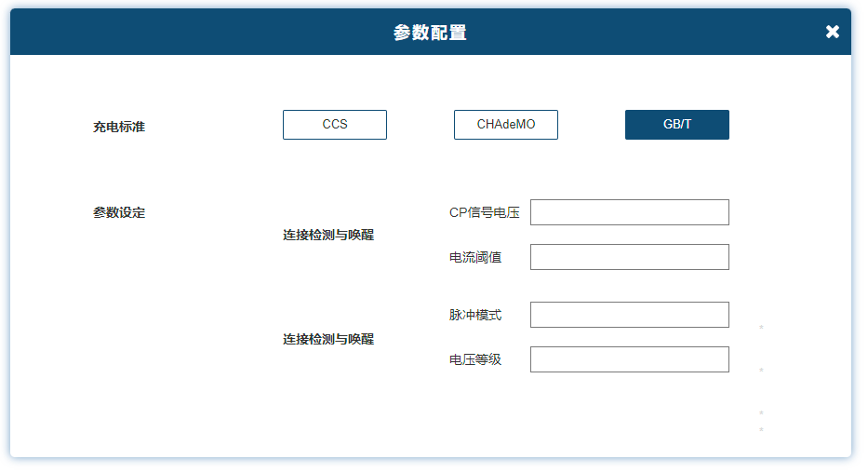Click into the 电流阈值 input box
The image size is (868, 473).
630,257
